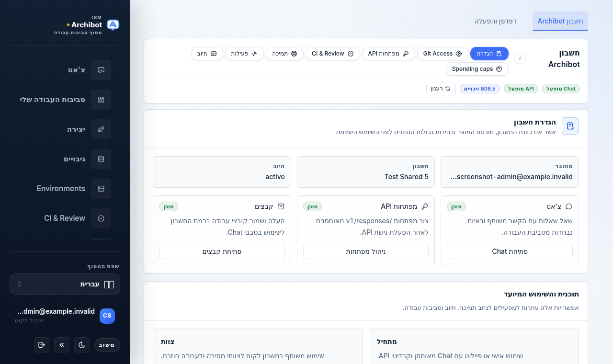Select the צוות plan card
The height and width of the screenshot is (364, 613).
[x=258, y=346]
